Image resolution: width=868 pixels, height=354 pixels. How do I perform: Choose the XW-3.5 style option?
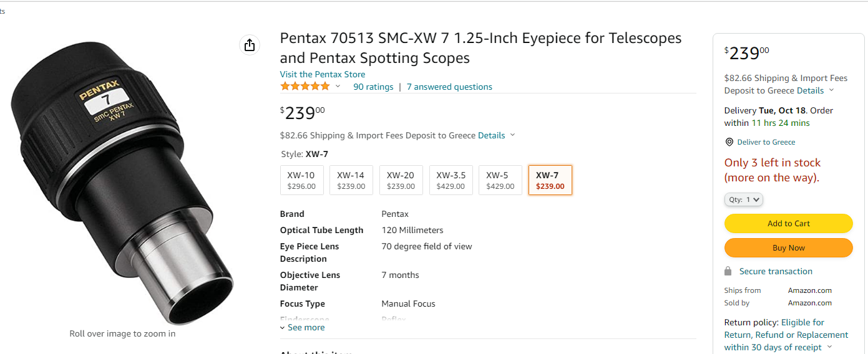451,180
